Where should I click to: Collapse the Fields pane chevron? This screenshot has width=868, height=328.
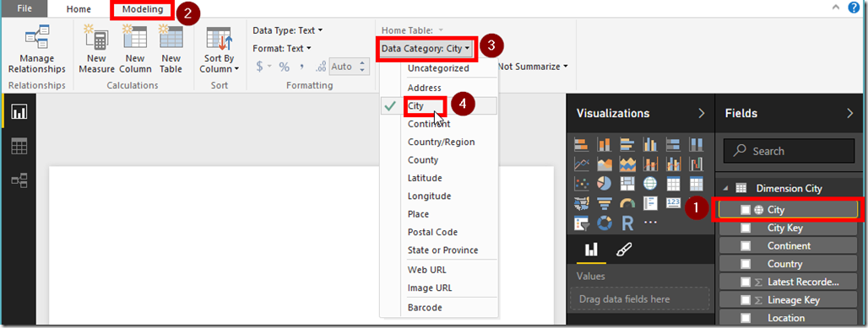(x=850, y=113)
